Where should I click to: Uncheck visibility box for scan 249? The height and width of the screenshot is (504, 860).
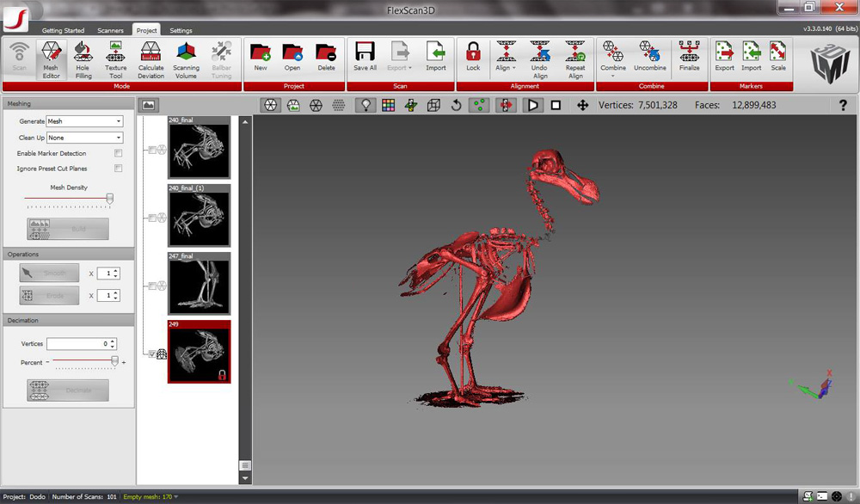coord(152,353)
